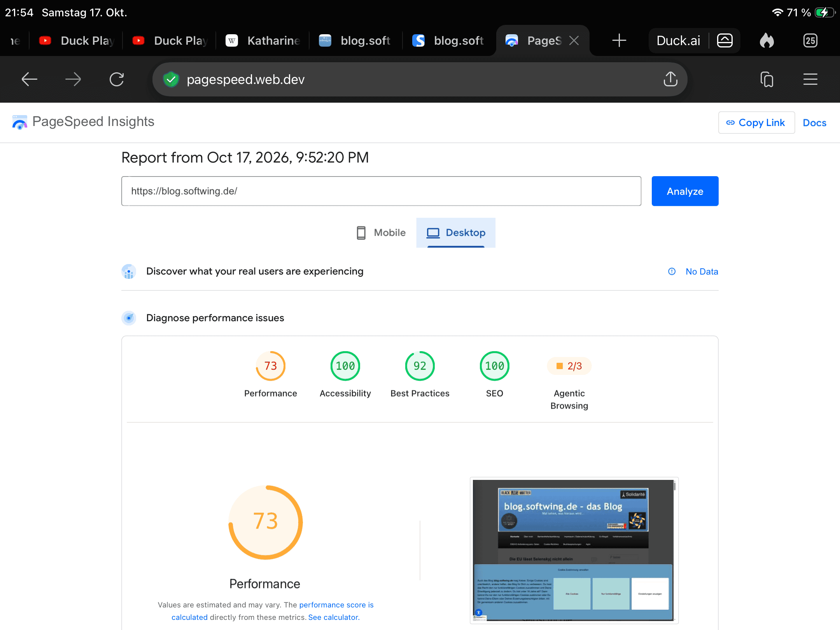Screen dimensions: 840x630
Task: Select the Desktop report tab
Action: point(456,233)
